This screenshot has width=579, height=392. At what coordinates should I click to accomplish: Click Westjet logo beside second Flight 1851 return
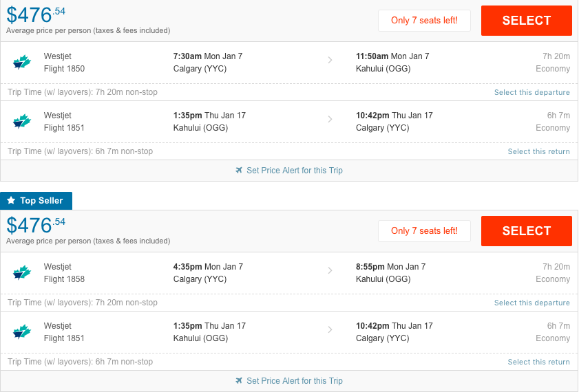coord(22,332)
